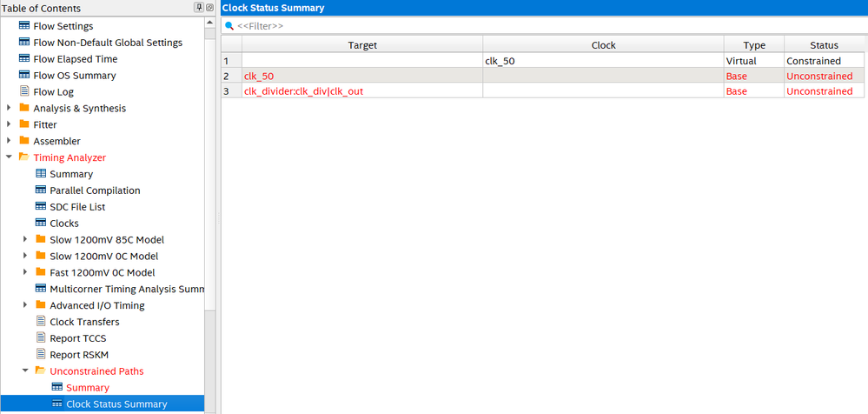Sort by the Type column header

tap(754, 45)
